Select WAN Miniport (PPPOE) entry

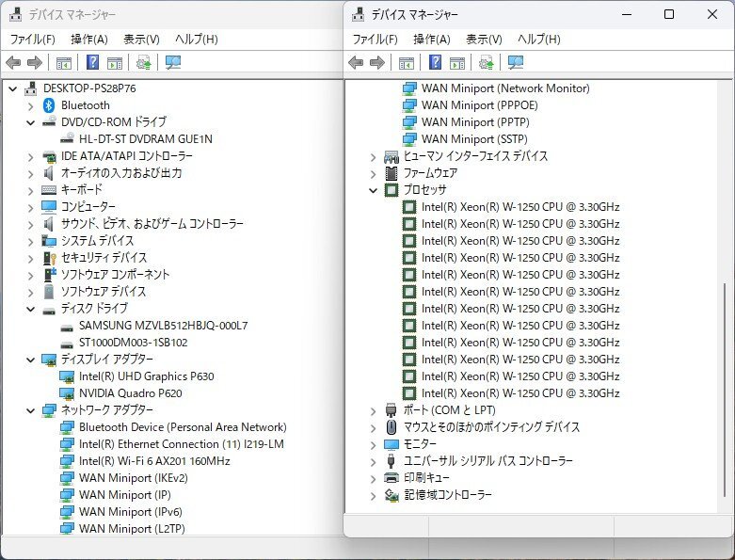480,105
